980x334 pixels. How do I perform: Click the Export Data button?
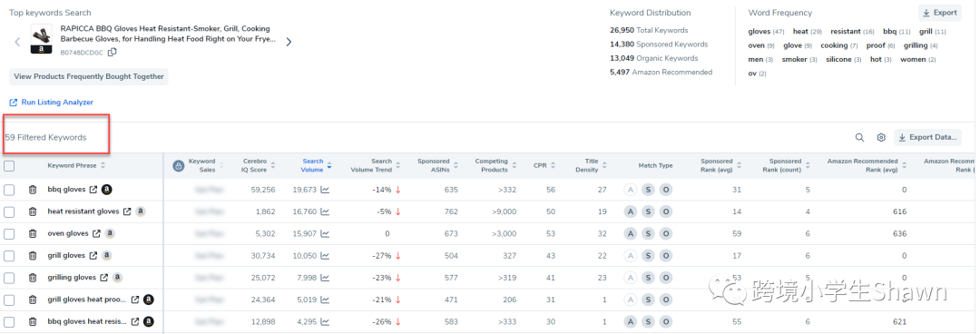[927, 138]
